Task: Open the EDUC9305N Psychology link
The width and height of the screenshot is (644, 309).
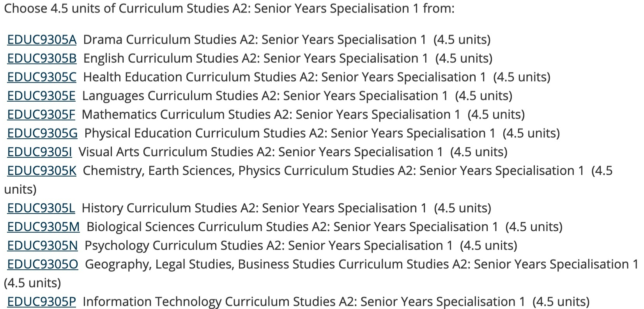Action: (42, 245)
